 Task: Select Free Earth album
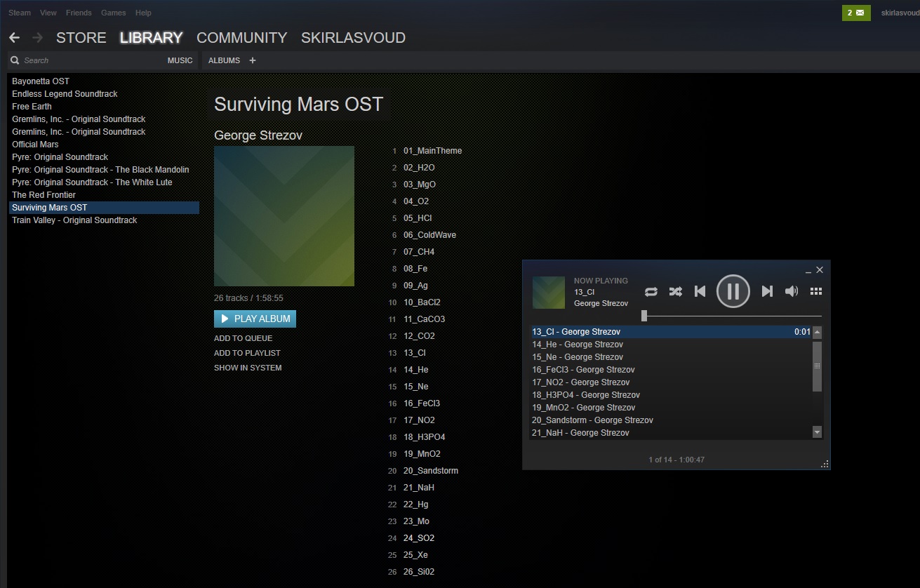tap(104, 107)
